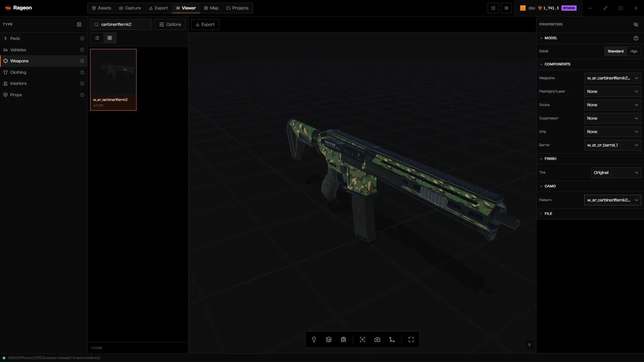Set model detail to High
This screenshot has width=644, height=362.
[634, 51]
